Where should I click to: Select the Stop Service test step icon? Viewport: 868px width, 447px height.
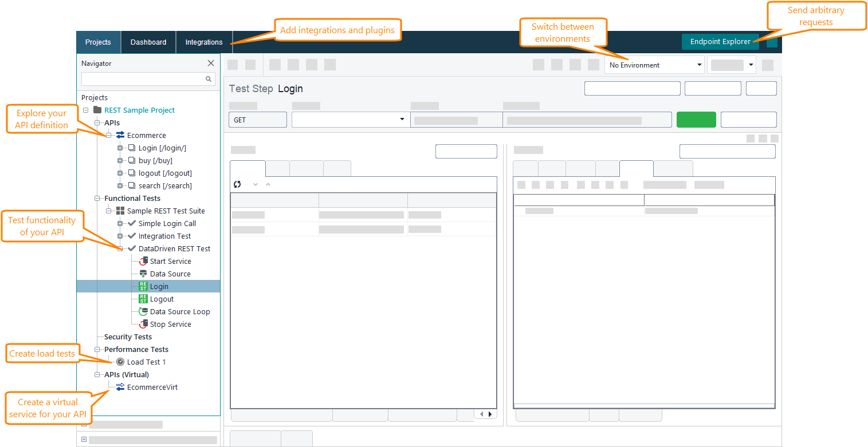(144, 324)
